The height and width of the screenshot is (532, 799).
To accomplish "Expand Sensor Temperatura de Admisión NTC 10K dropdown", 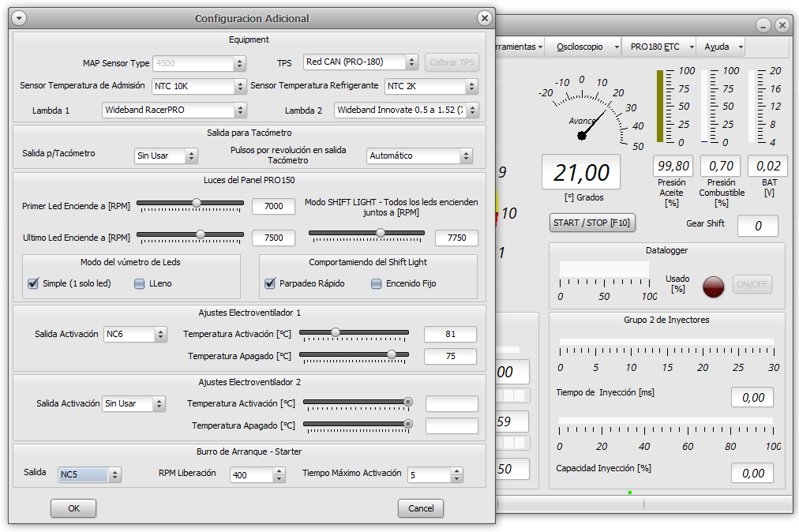I will click(x=199, y=86).
